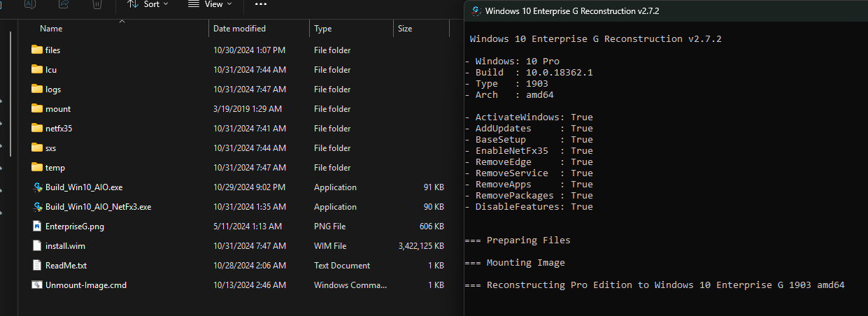Click the Rename icon in Explorer toolbar
This screenshot has width=868, height=316.
coord(31,3)
